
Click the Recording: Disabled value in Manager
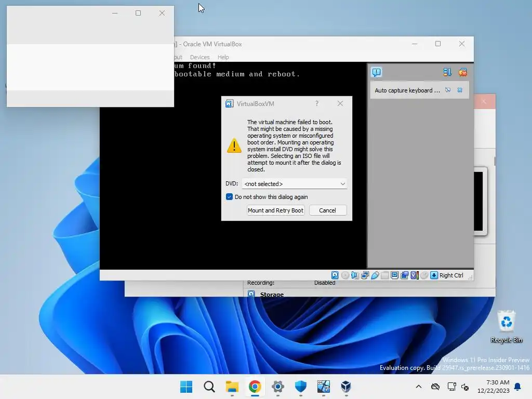pos(325,283)
